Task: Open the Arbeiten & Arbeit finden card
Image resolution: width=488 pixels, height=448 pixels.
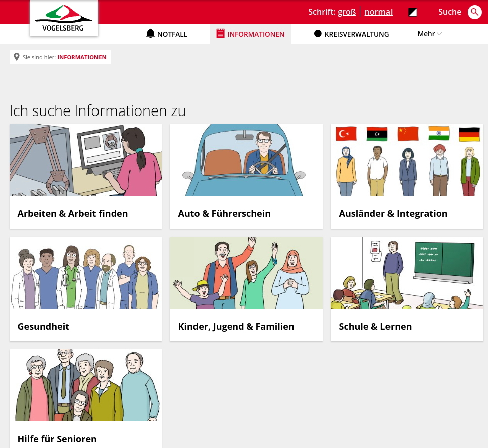Action: click(x=85, y=176)
